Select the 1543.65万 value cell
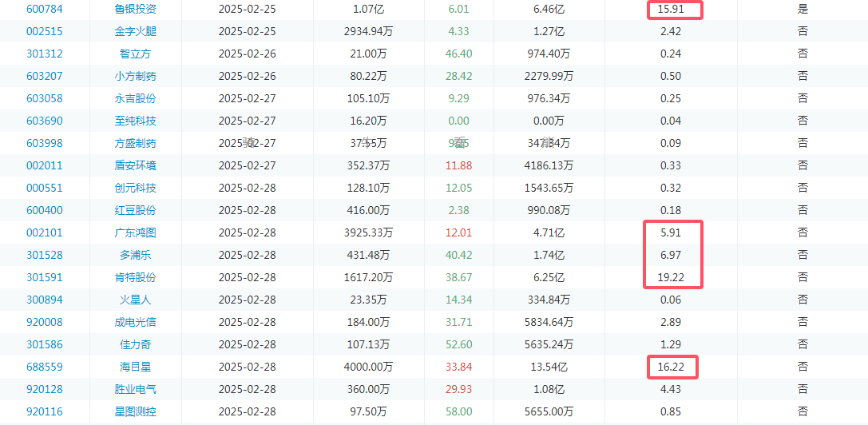 pos(549,188)
